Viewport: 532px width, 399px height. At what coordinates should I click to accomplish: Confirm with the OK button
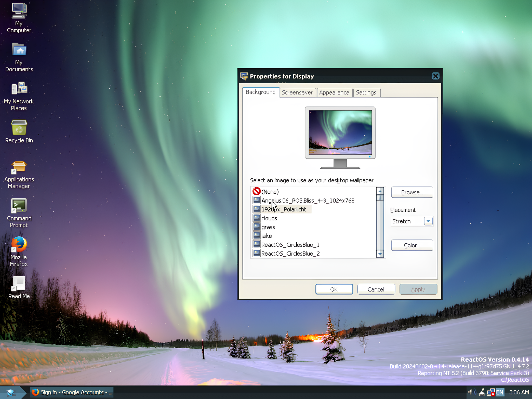(x=334, y=289)
